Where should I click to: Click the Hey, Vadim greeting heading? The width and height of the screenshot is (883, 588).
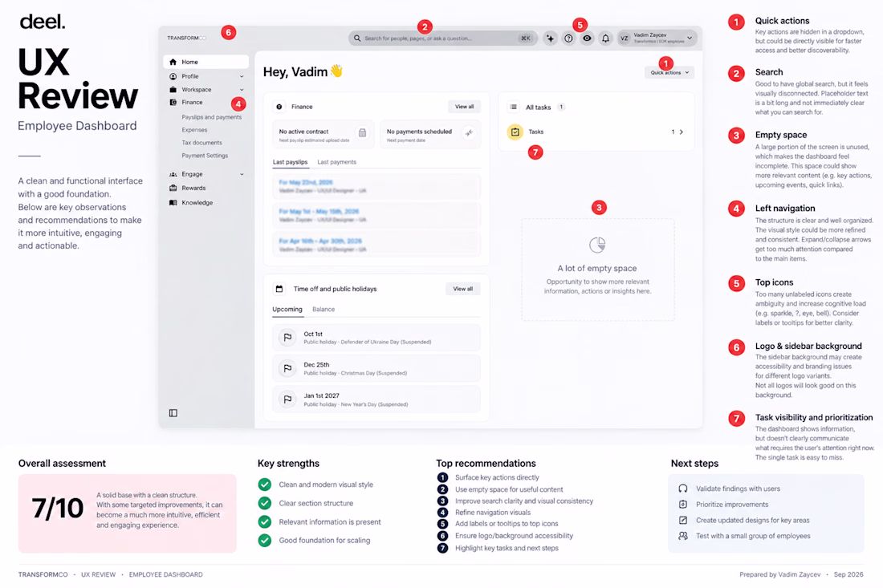[303, 72]
